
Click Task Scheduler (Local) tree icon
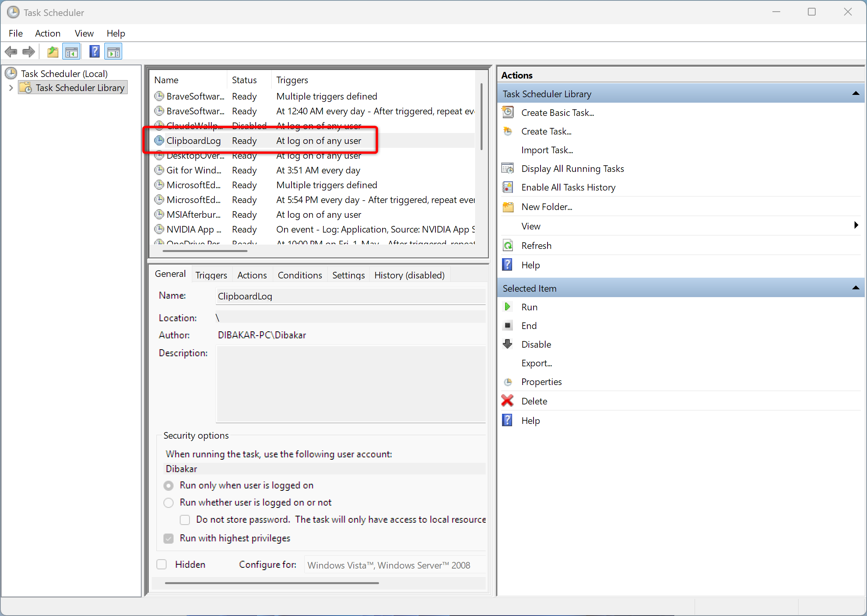(11, 73)
